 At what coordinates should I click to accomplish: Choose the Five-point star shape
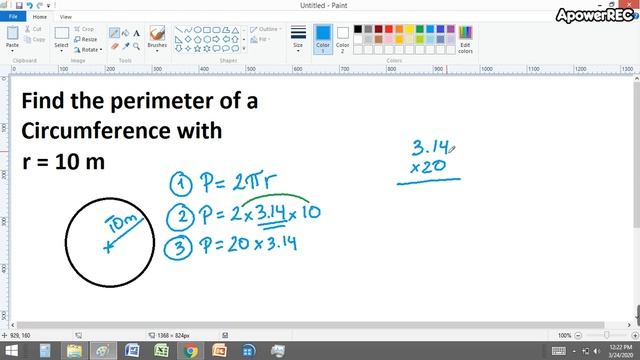(x=197, y=49)
